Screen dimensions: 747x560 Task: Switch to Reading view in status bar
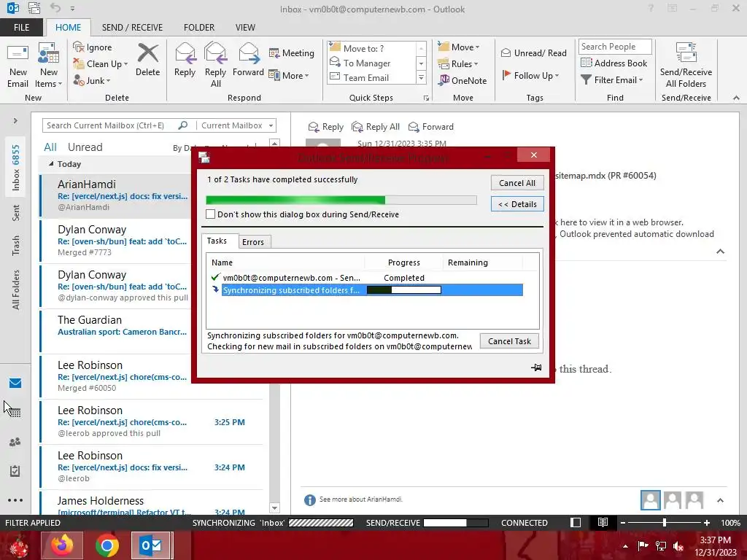tap(603, 523)
